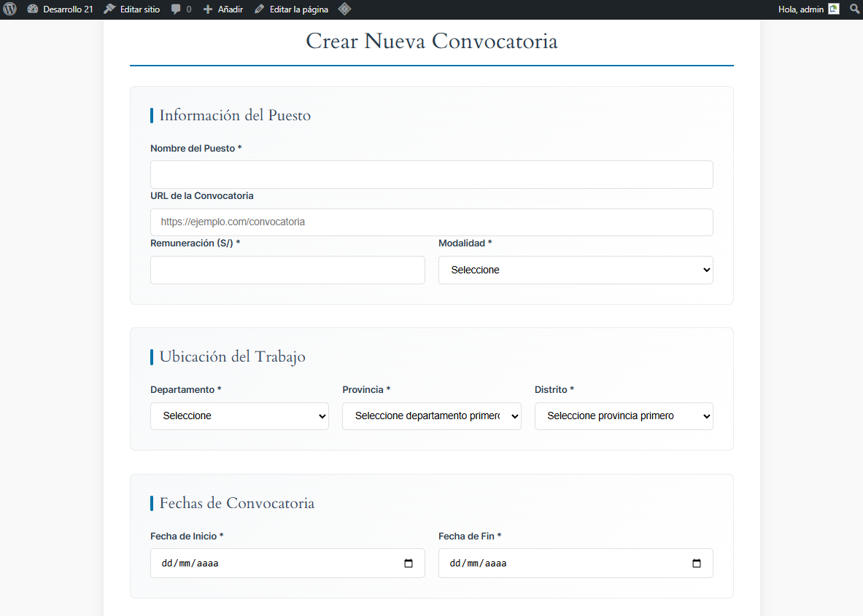Click the Añadir plus icon
This screenshot has height=616, width=863.
point(208,9)
